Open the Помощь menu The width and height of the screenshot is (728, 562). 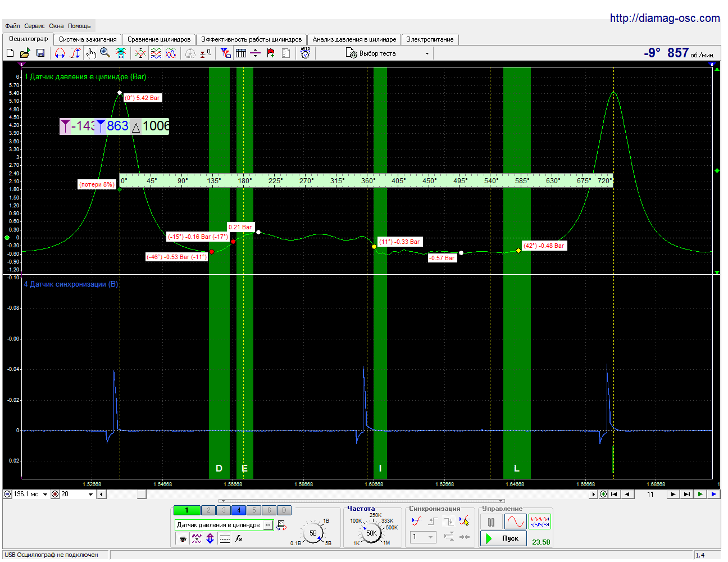click(79, 26)
